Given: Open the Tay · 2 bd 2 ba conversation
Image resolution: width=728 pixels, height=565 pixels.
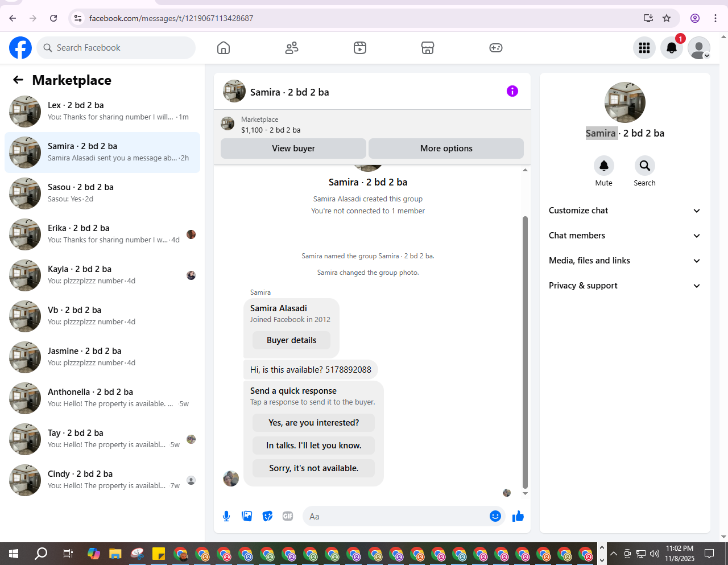Looking at the screenshot, I should 102,439.
